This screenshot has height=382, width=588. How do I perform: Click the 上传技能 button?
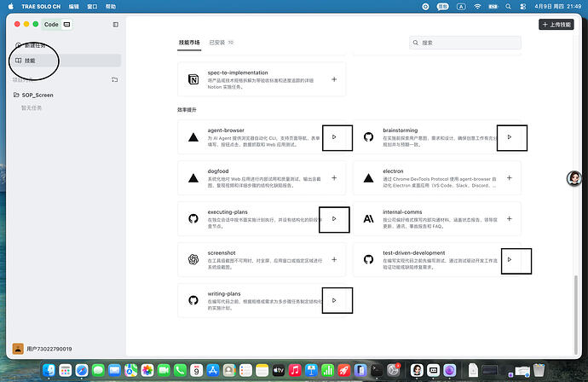tap(556, 25)
